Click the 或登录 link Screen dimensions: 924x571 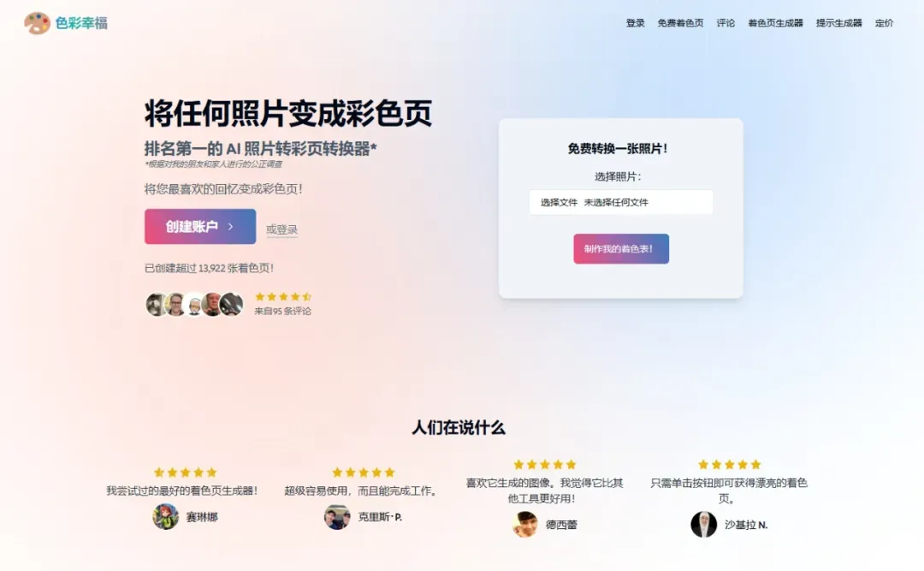point(281,229)
